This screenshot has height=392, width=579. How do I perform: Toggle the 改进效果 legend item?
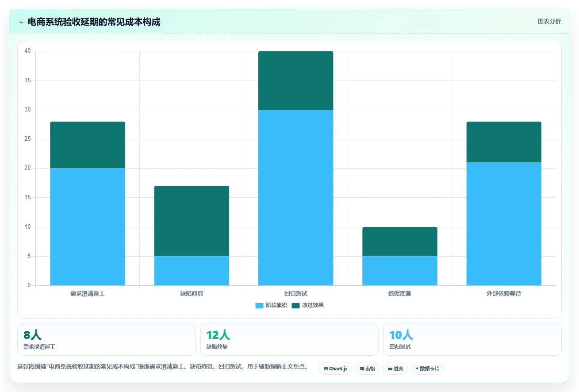[307, 305]
